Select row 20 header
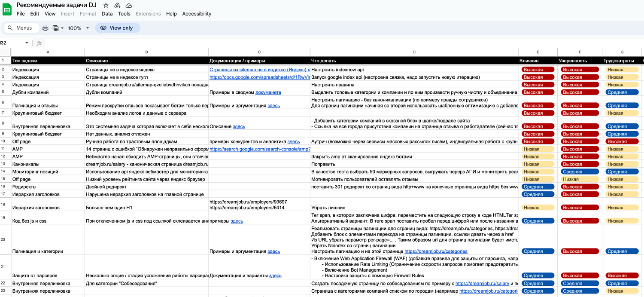 (5, 239)
